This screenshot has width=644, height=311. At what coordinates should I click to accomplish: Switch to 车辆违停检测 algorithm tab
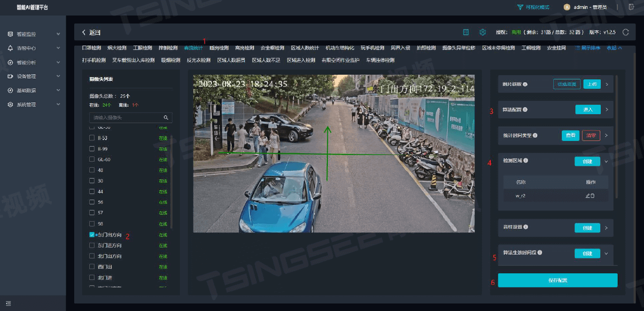click(380, 60)
